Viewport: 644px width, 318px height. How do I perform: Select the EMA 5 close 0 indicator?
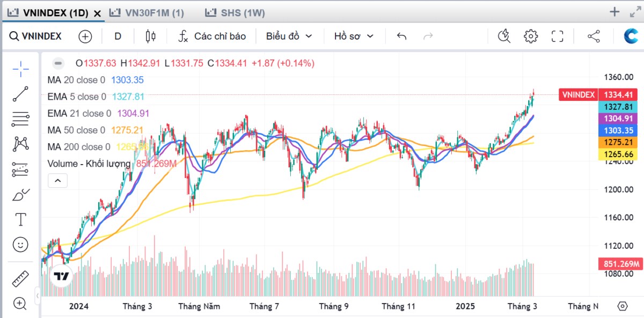coord(77,97)
